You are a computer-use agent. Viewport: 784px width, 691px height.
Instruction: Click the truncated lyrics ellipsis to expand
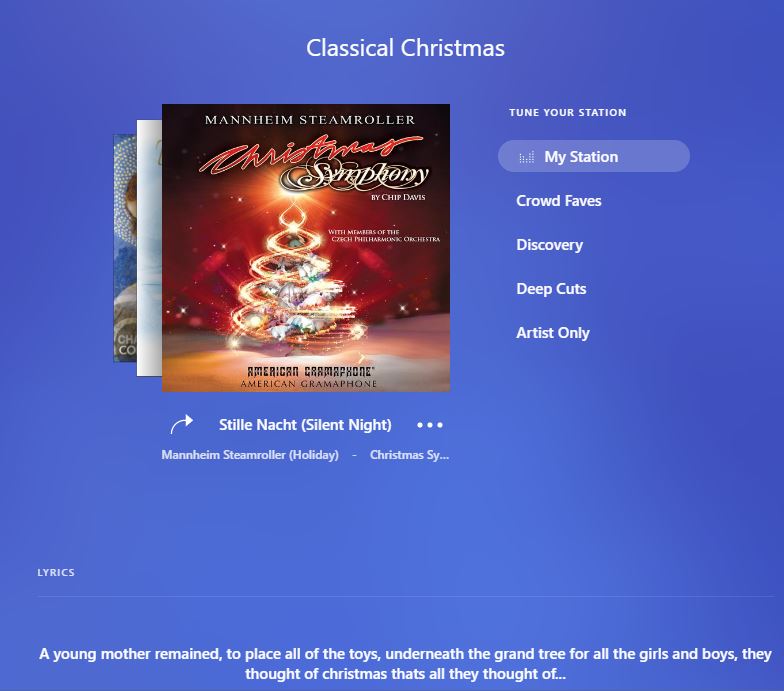point(560,674)
